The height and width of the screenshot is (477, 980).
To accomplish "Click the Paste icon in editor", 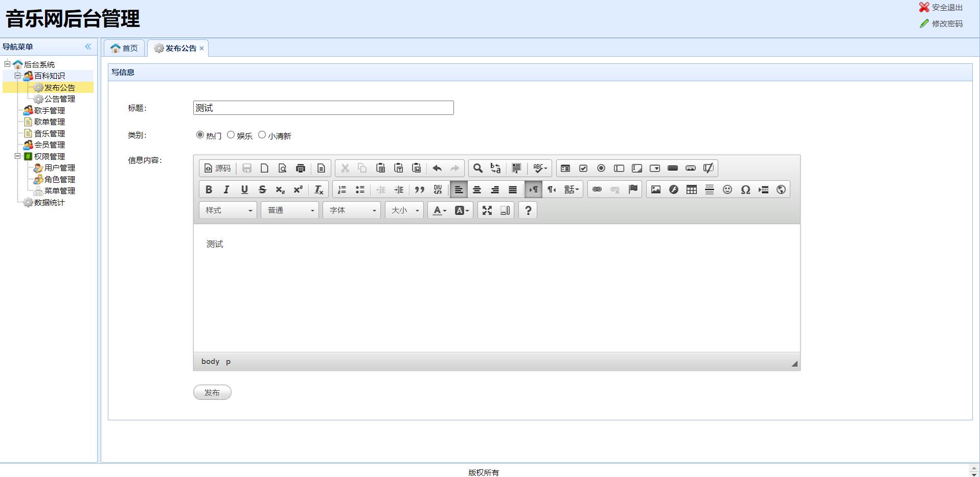I will click(380, 168).
